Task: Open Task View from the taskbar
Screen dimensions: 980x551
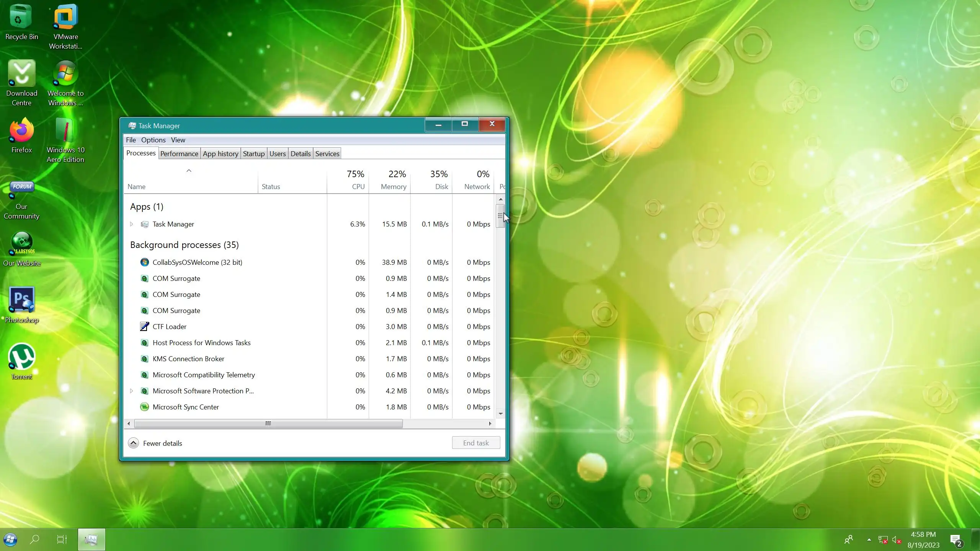Action: (x=62, y=540)
